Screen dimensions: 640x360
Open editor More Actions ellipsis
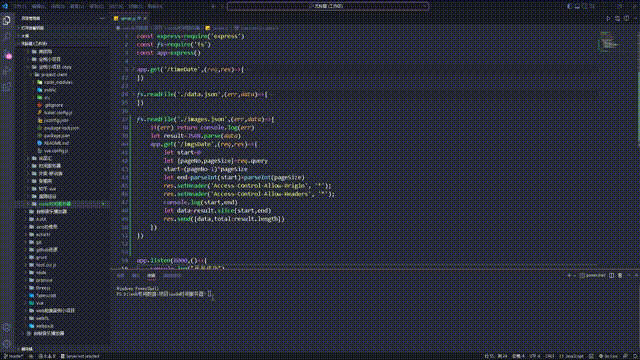[635, 18]
